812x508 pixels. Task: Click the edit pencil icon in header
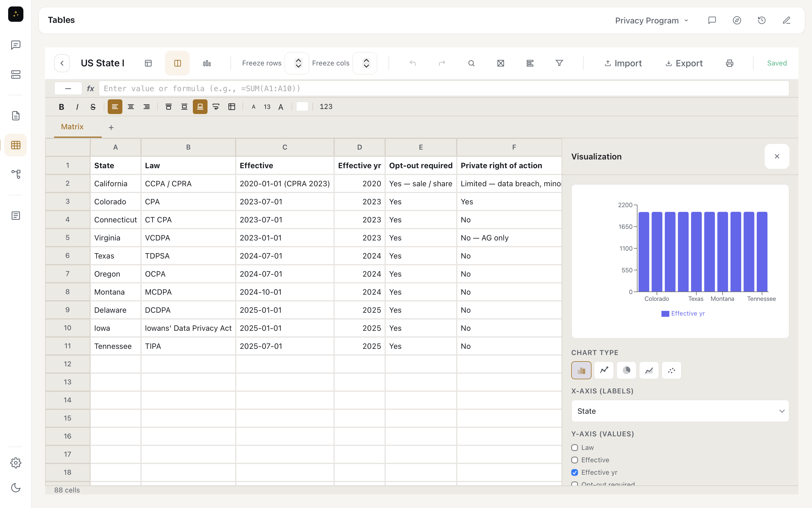pos(787,21)
